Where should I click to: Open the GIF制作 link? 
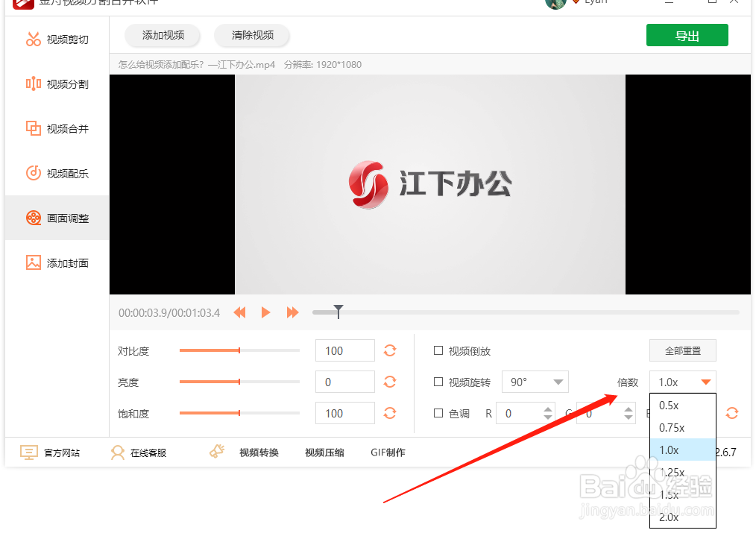click(x=388, y=453)
